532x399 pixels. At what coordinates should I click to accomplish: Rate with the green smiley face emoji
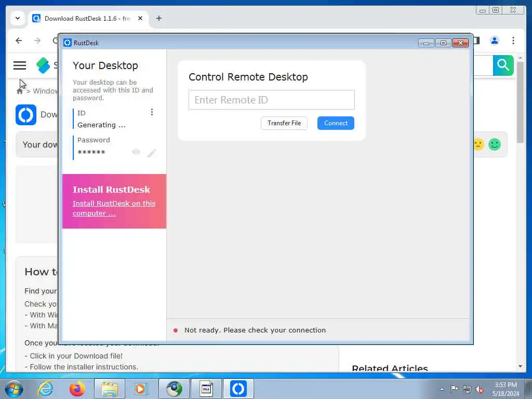pyautogui.click(x=495, y=144)
